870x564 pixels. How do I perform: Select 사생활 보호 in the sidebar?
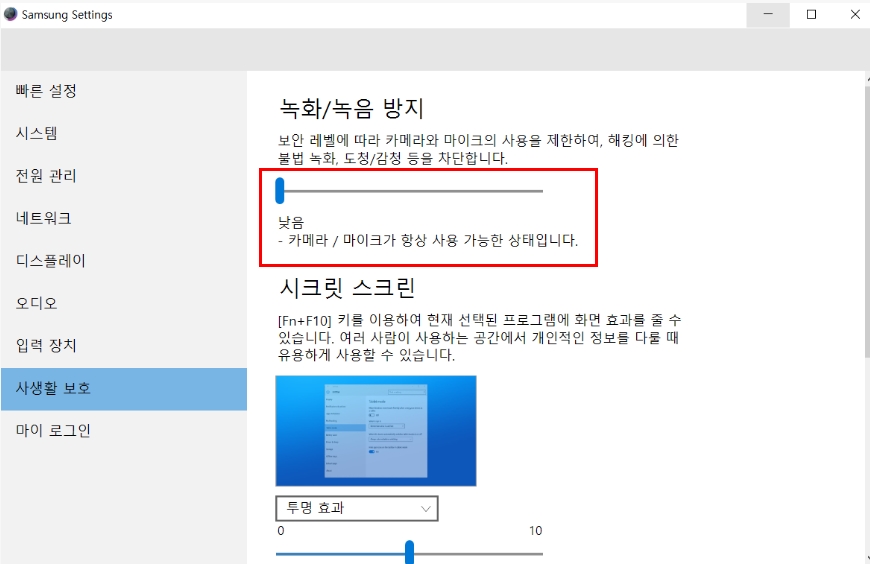pos(124,389)
